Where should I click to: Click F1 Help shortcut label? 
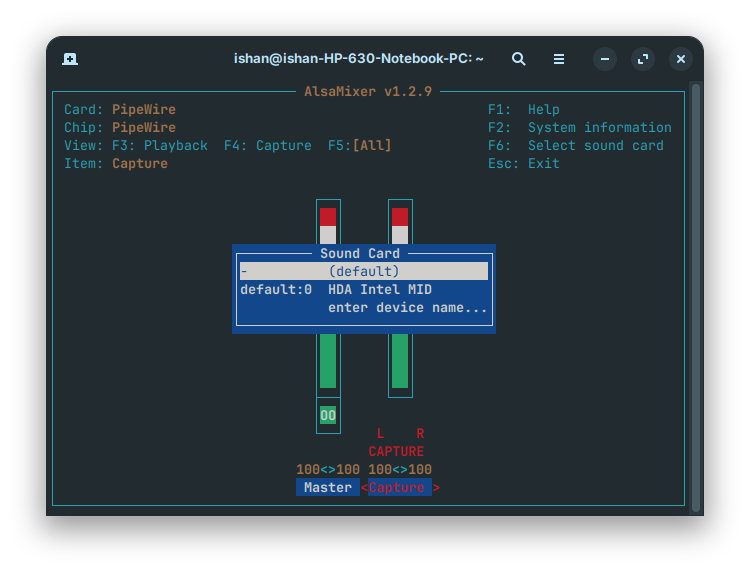[524, 110]
